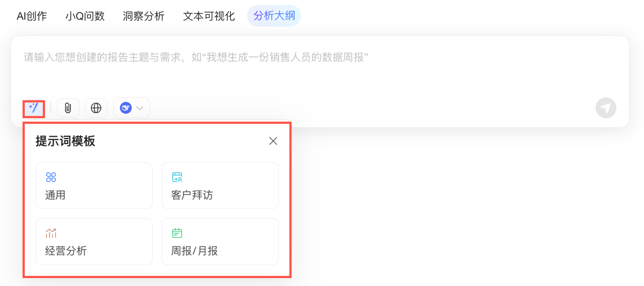Click the prompt template magic wand icon

tap(34, 108)
